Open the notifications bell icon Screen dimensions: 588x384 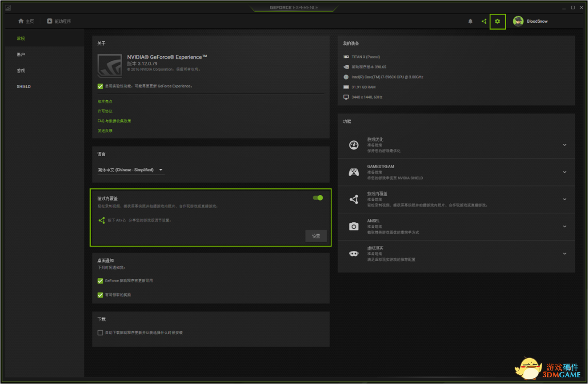click(x=470, y=21)
